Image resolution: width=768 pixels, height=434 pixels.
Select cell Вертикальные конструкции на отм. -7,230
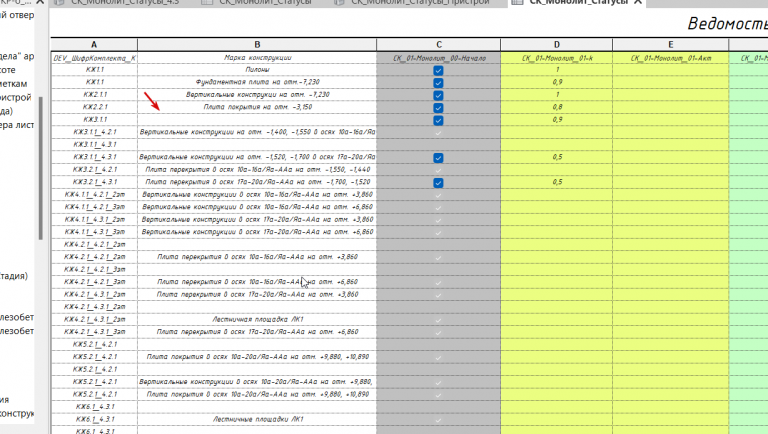(257, 95)
